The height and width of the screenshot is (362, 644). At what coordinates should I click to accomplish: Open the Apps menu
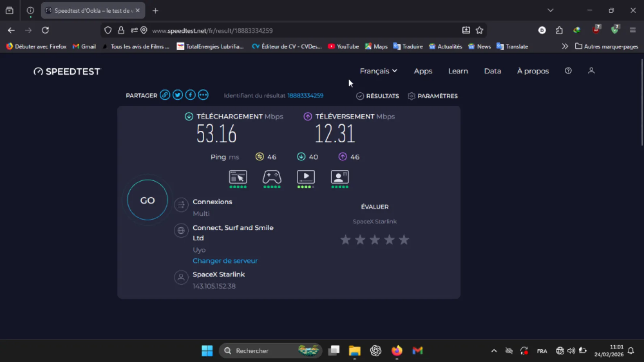[x=423, y=71]
